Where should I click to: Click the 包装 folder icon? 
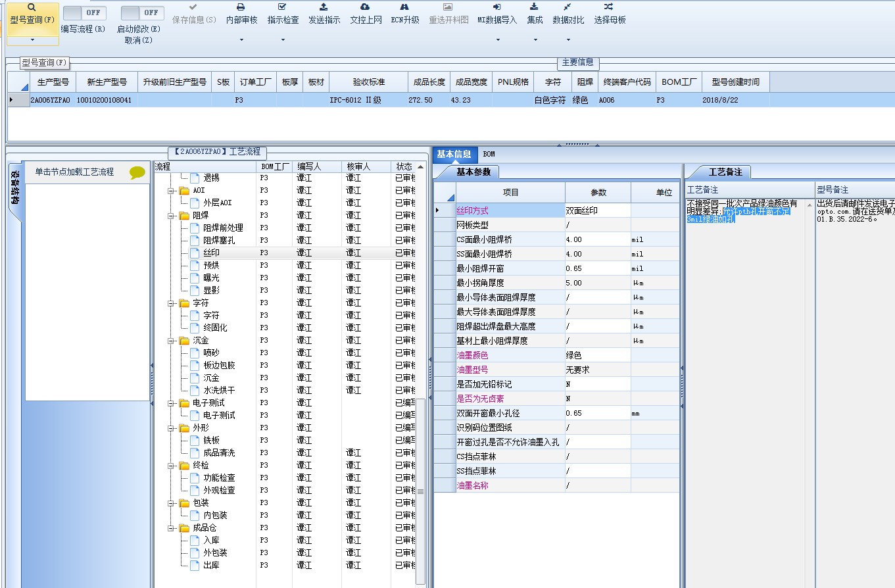[x=184, y=502]
